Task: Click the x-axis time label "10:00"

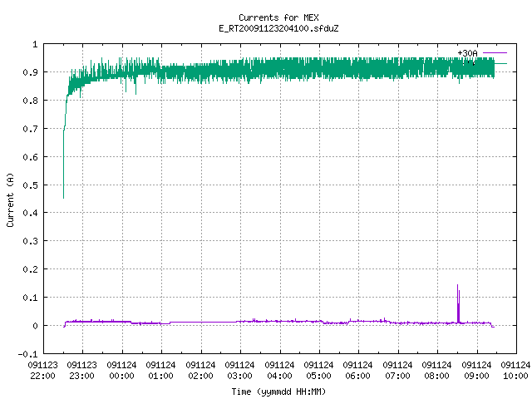Action: tap(515, 376)
